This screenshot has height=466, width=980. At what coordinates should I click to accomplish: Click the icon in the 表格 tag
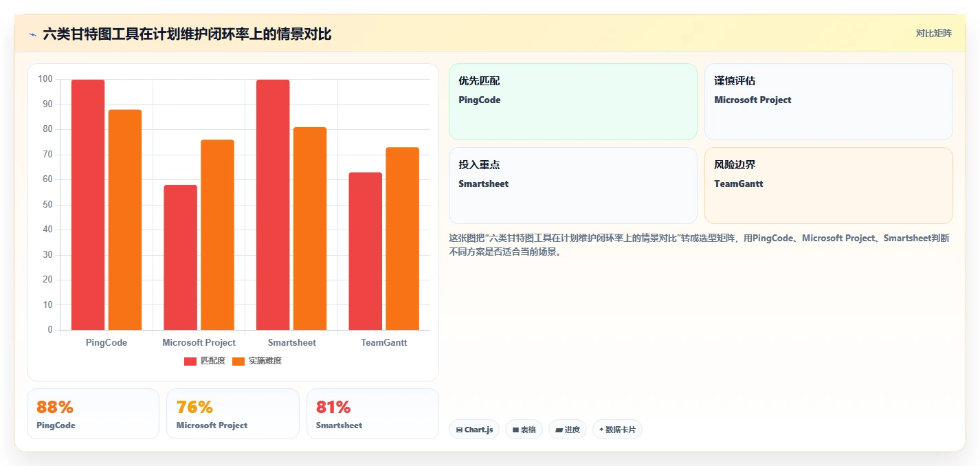(x=515, y=430)
